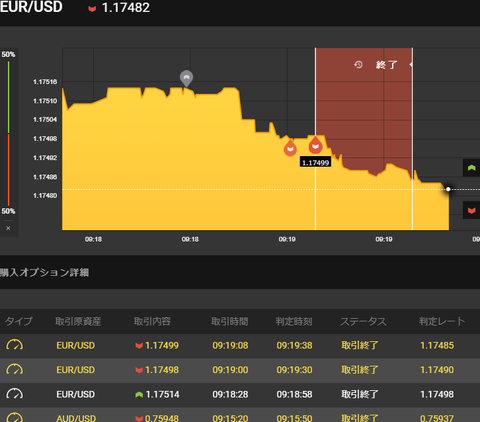
Task: Click the 取引内容 column header
Action: click(152, 321)
